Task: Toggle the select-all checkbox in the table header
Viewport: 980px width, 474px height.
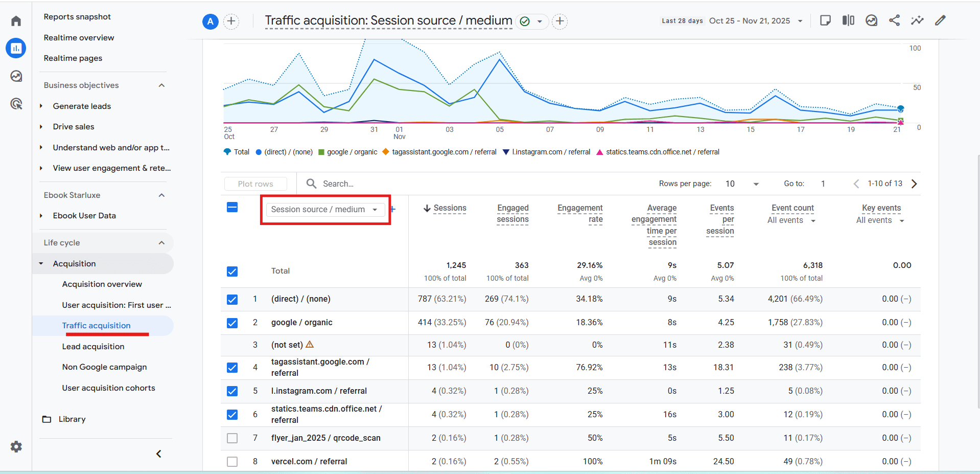Action: click(232, 208)
